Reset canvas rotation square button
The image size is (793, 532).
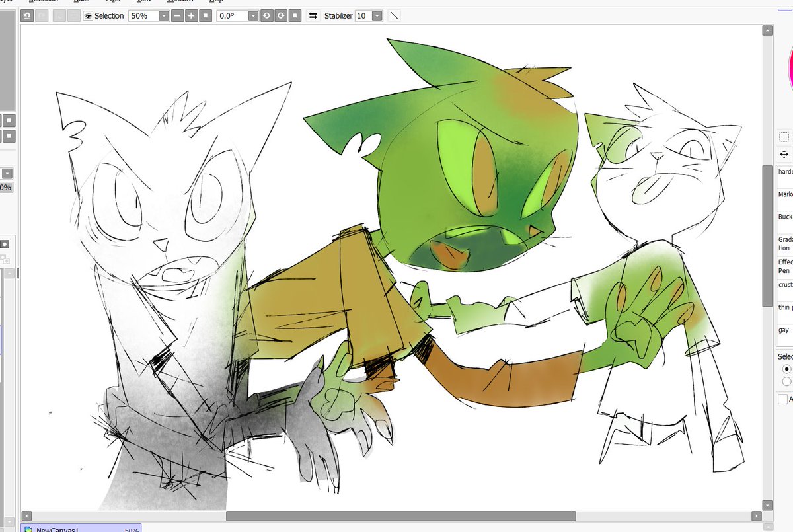(295, 15)
